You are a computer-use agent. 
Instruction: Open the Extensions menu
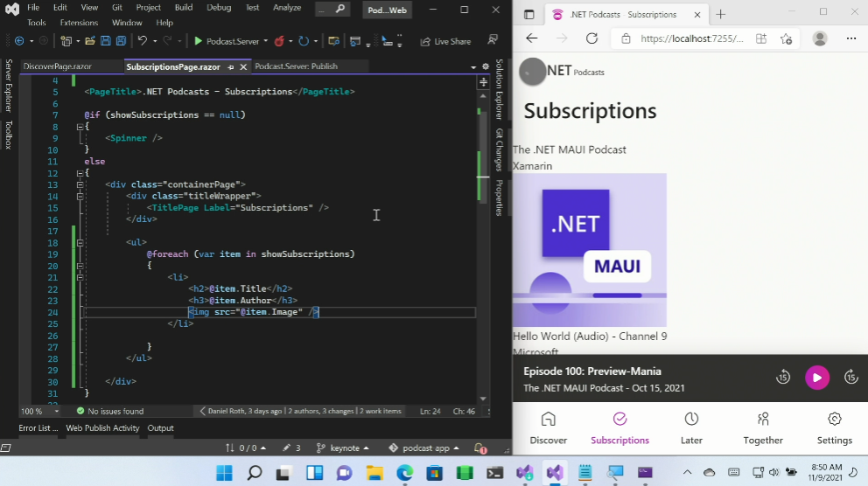click(79, 23)
